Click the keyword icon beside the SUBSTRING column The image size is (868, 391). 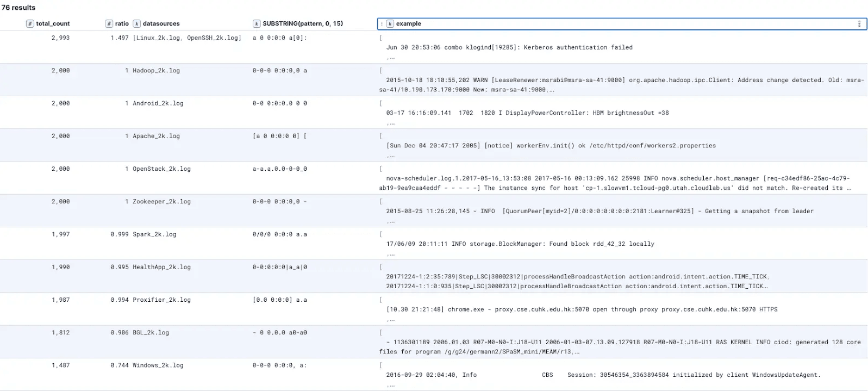tap(257, 24)
